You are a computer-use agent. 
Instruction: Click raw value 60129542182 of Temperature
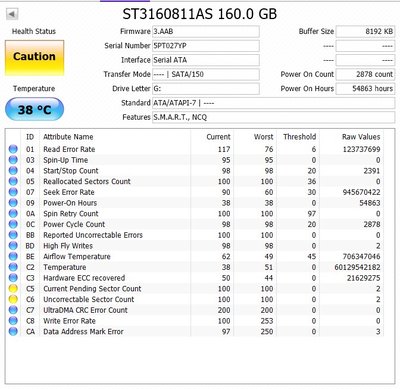[357, 267]
